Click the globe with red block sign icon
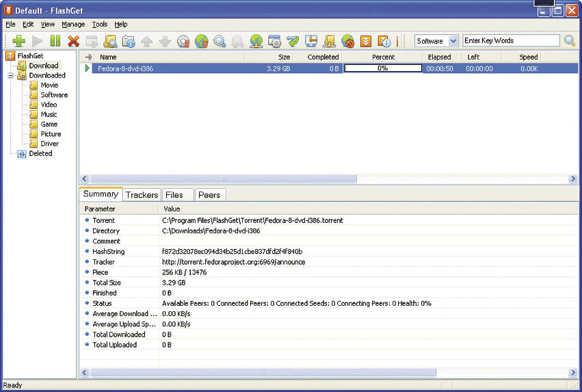Image resolution: width=582 pixels, height=392 pixels. click(x=348, y=41)
